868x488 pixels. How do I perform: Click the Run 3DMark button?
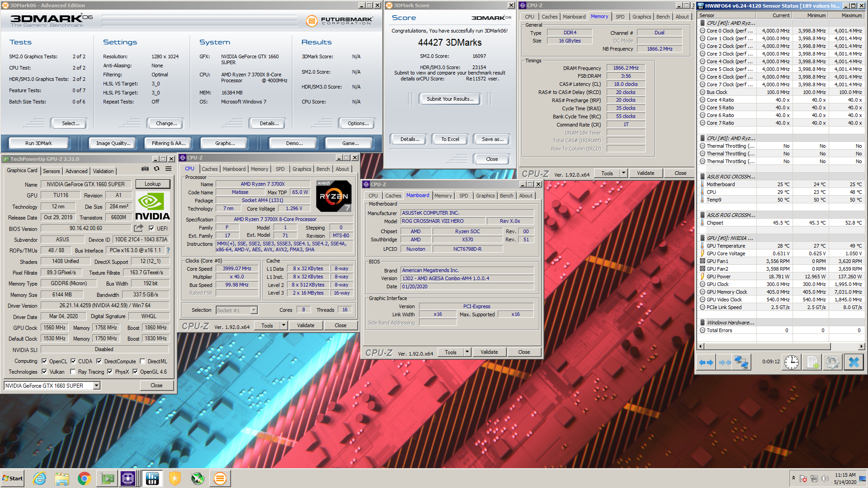pyautogui.click(x=38, y=143)
